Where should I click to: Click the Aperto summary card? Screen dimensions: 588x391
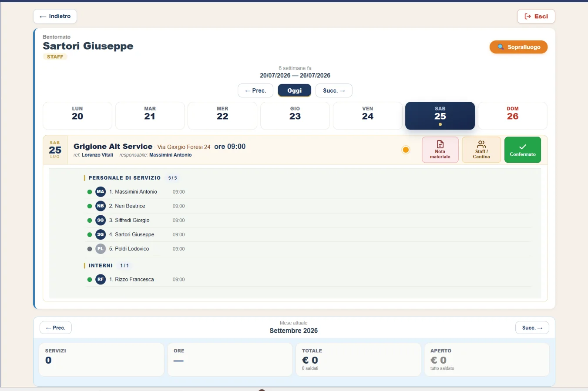[487, 360]
